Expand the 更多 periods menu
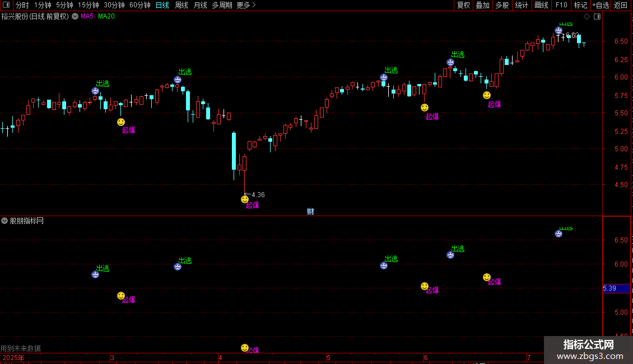 (246, 5)
